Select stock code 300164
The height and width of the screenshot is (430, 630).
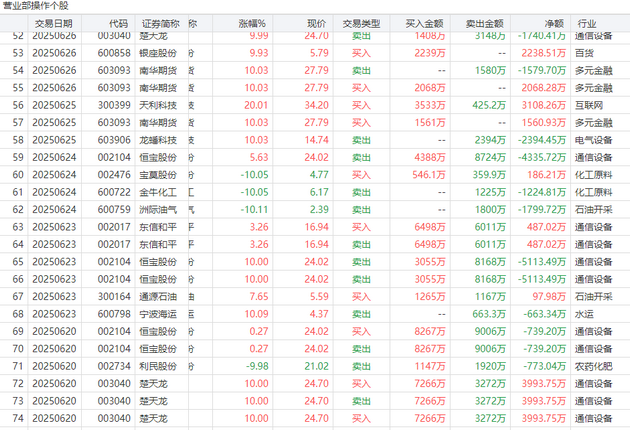click(x=114, y=297)
